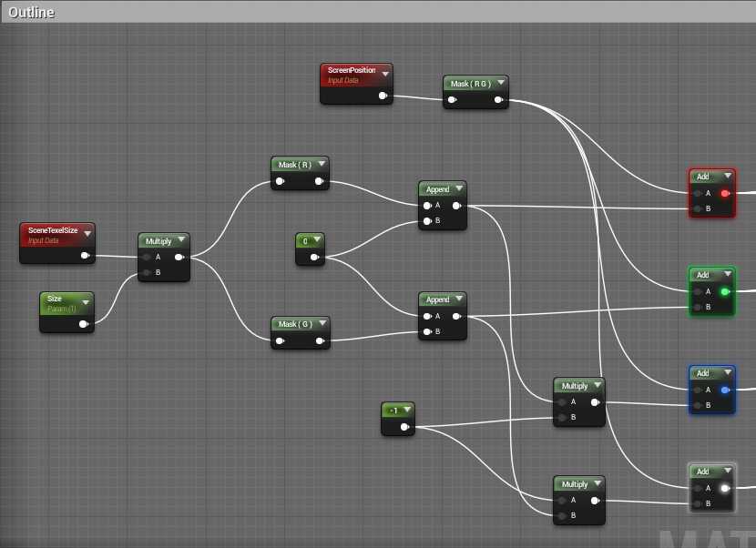Click the ScreenPosition node output pin
This screenshot has height=548, width=756.
(383, 96)
